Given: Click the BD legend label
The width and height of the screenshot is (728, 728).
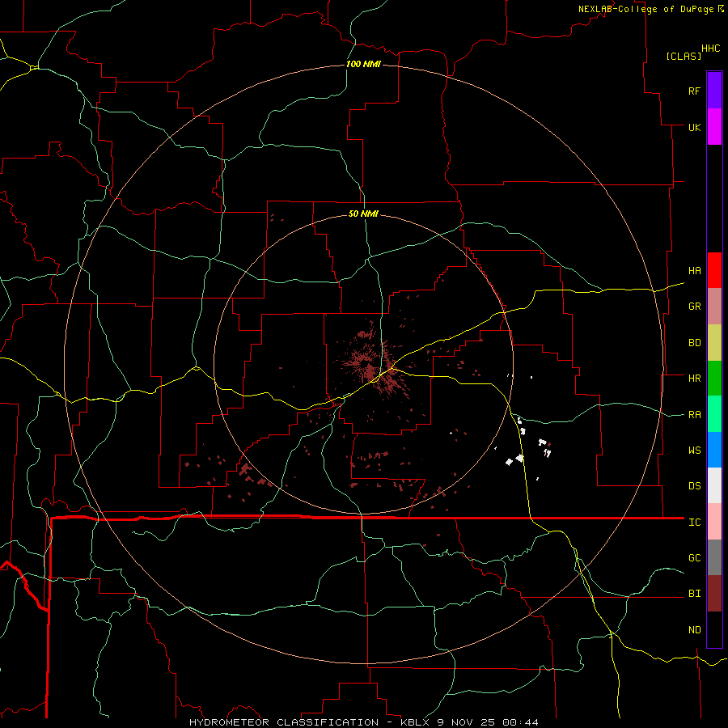Looking at the screenshot, I should (694, 343).
